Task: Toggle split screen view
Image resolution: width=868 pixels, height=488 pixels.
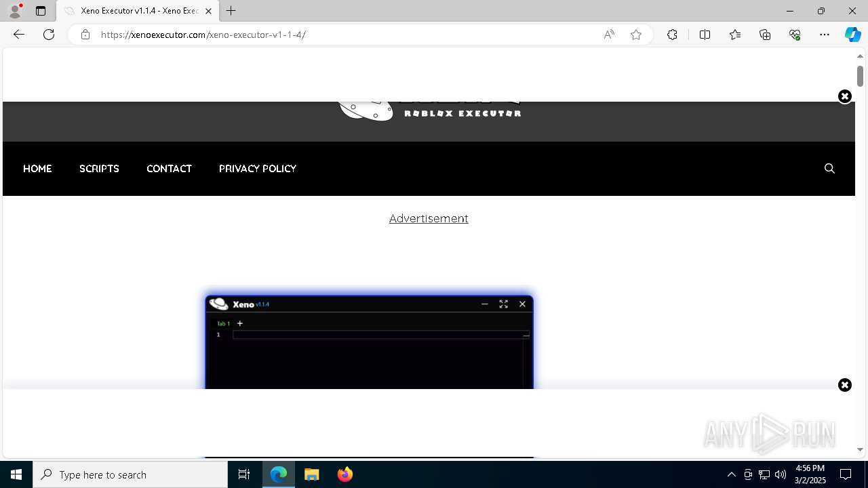Action: click(705, 35)
